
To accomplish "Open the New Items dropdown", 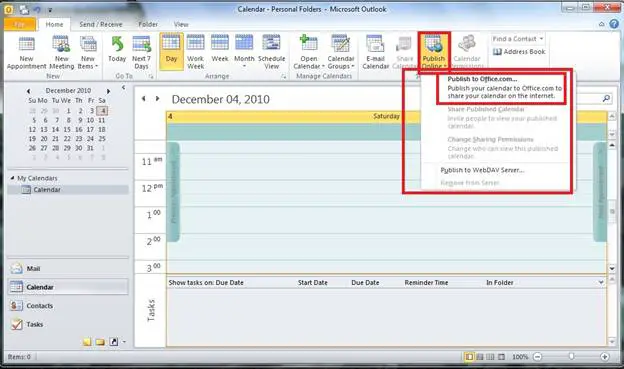I will [x=88, y=52].
